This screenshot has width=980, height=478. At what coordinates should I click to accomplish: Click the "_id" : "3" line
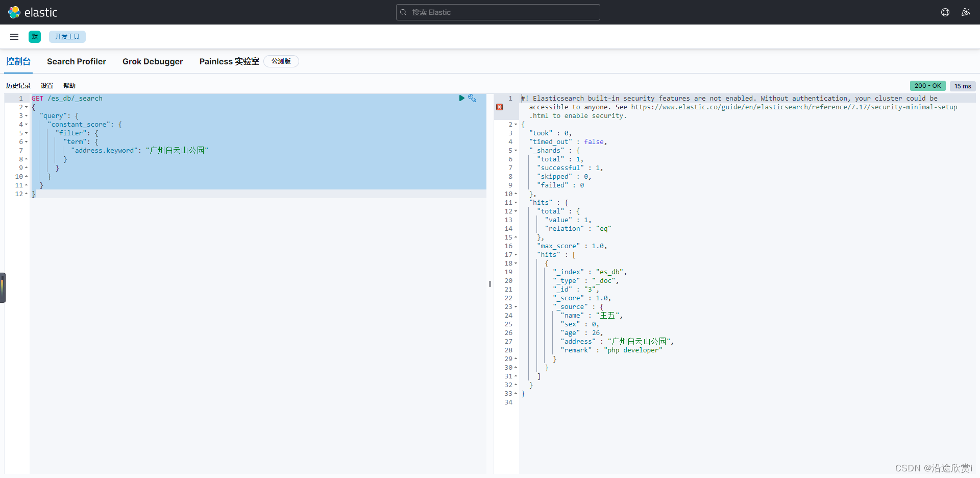point(576,290)
